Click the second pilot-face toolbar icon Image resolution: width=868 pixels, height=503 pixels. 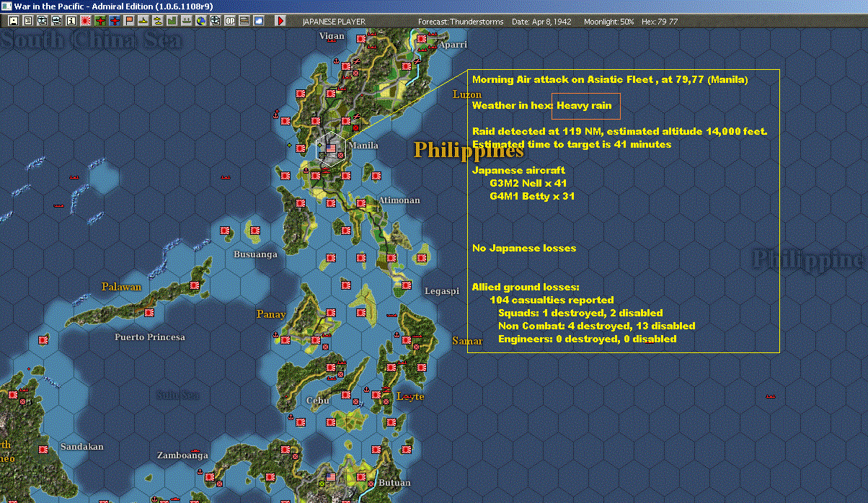pos(56,21)
